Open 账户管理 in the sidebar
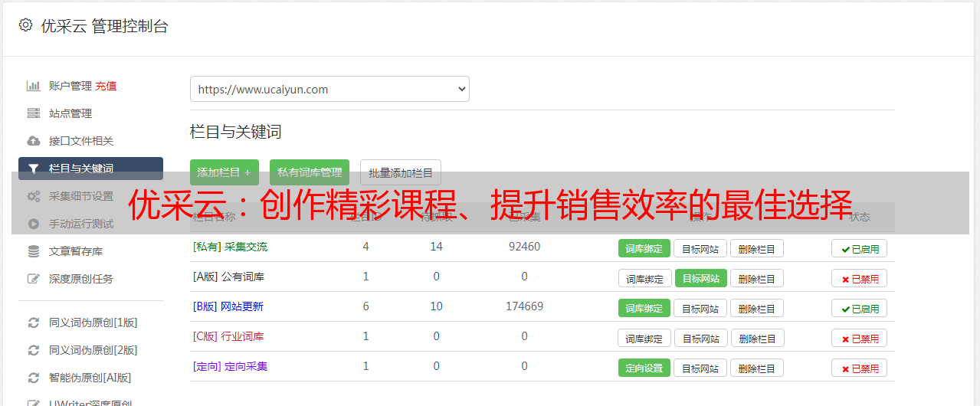This screenshot has height=406, width=980. (70, 86)
